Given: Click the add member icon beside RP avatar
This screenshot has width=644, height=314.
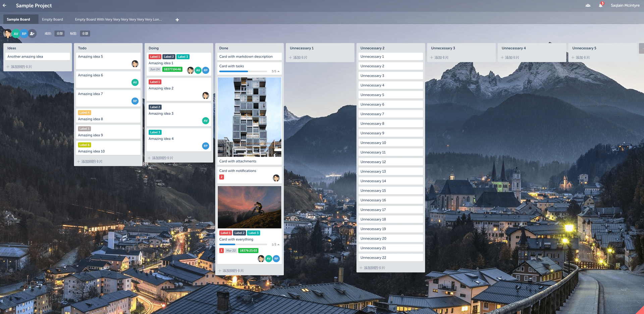Looking at the screenshot, I should 32,34.
